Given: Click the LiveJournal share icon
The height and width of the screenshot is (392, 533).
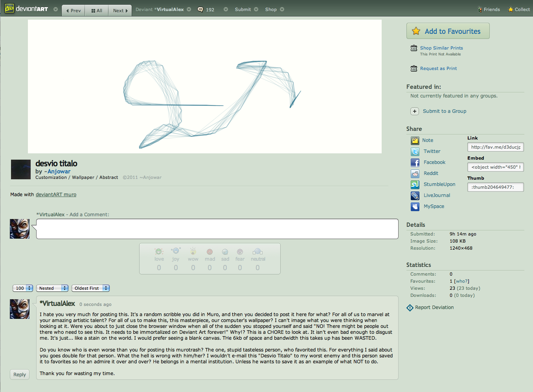Looking at the screenshot, I should pos(415,195).
